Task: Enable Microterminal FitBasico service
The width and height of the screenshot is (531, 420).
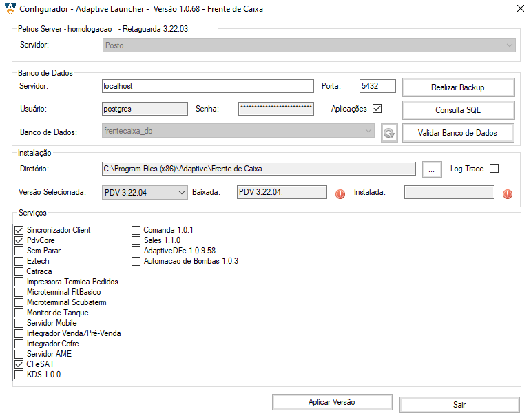Action: pos(19,292)
